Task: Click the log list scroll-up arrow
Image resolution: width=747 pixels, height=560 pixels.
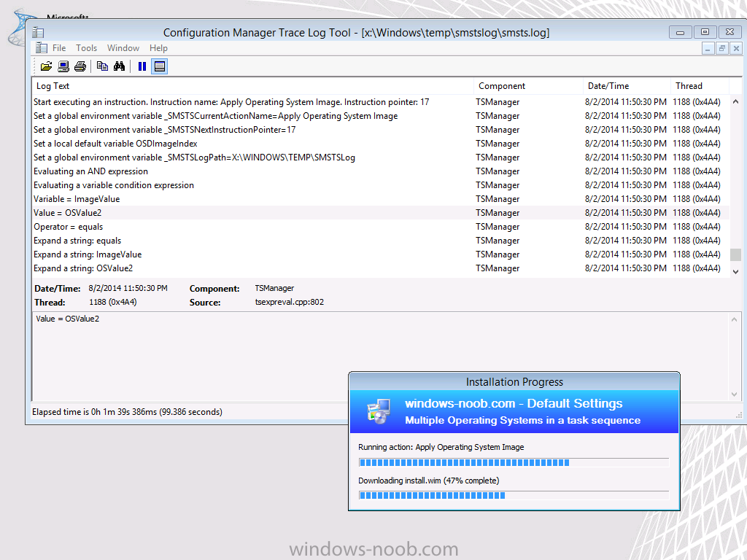Action: click(x=735, y=101)
